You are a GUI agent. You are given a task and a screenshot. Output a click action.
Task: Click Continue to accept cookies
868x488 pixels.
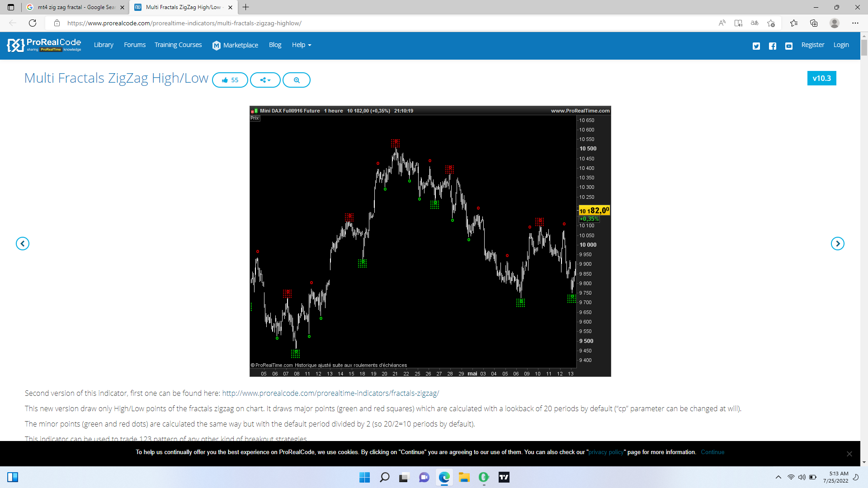[x=712, y=452]
